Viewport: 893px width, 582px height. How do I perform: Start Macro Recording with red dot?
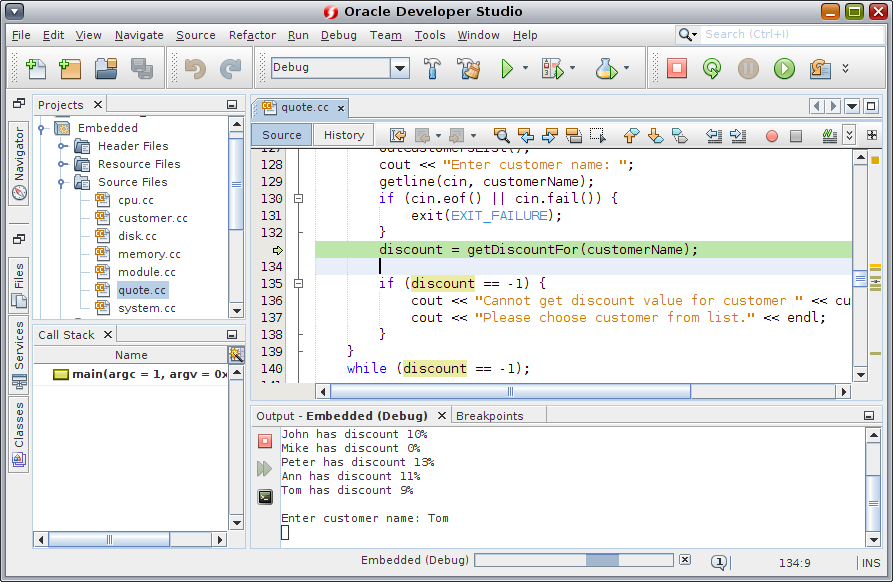pyautogui.click(x=772, y=136)
